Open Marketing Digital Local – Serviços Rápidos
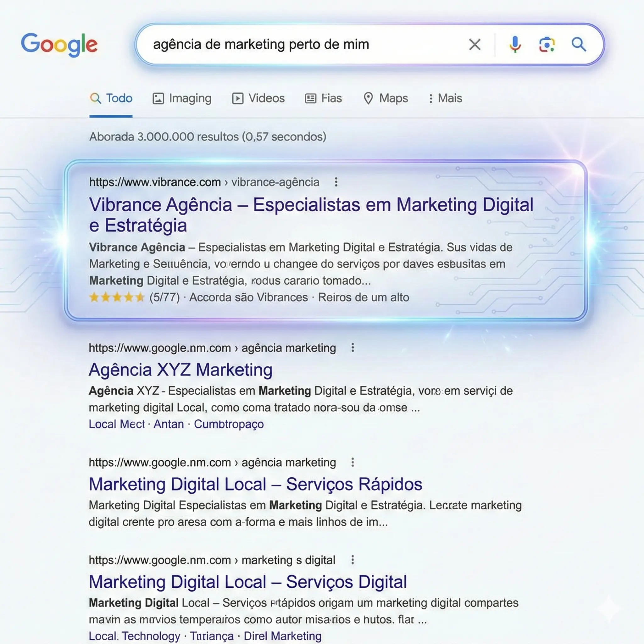The height and width of the screenshot is (644, 644). tap(255, 484)
